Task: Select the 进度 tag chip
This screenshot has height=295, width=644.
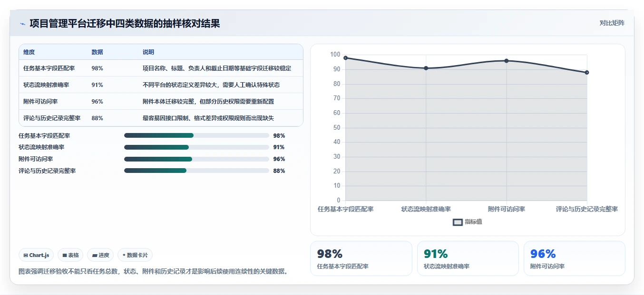Action: (x=100, y=255)
